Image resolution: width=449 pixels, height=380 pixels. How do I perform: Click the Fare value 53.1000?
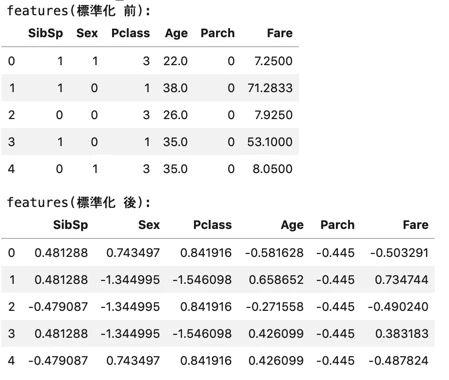(270, 142)
